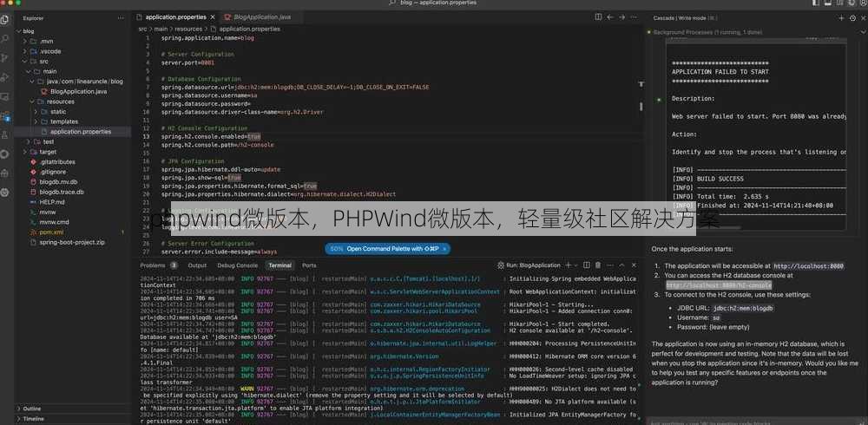Switch to the Output panel tab
Viewport: 868px width, 425px height.
coord(197,265)
